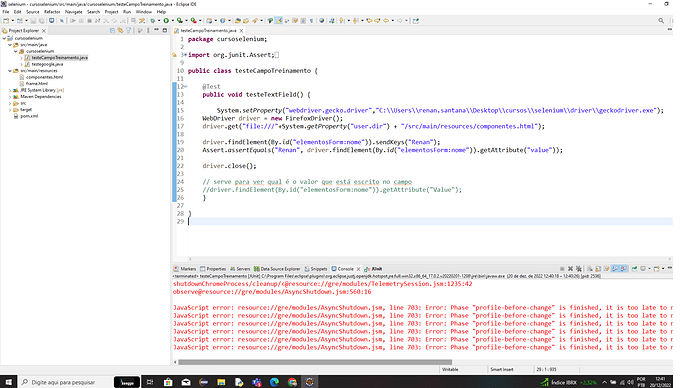Screen dimensions: 690x388
Task: Switch to the JUnit tab
Action: [x=374, y=268]
